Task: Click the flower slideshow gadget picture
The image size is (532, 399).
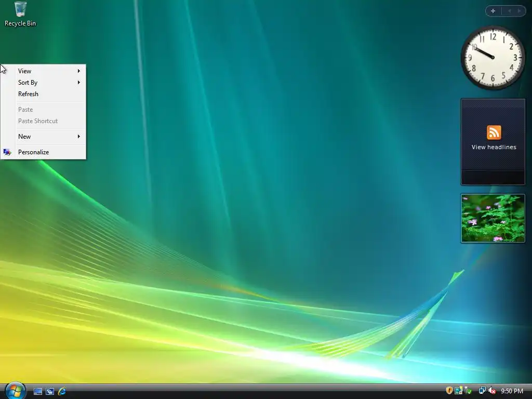Action: click(x=493, y=218)
